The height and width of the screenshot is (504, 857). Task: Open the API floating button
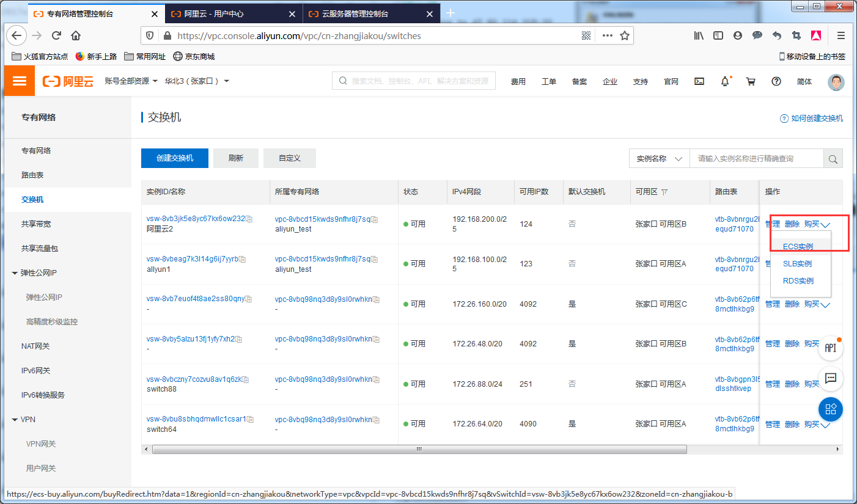[830, 348]
